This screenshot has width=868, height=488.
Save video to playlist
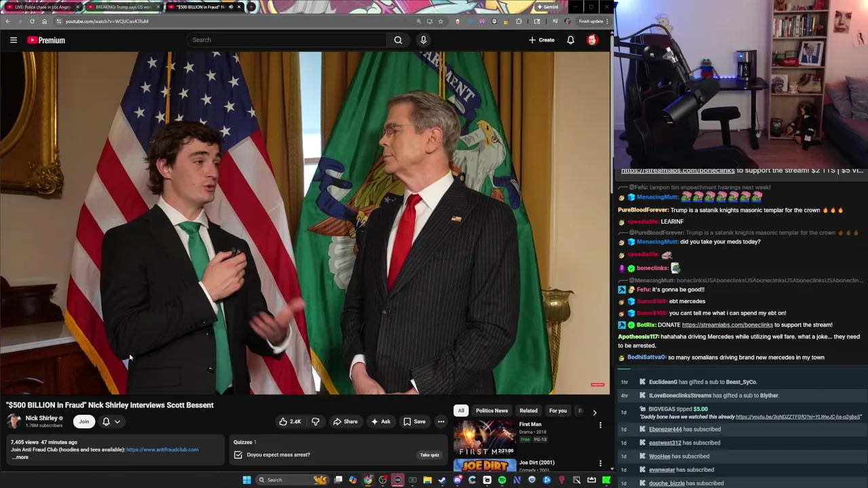414,422
